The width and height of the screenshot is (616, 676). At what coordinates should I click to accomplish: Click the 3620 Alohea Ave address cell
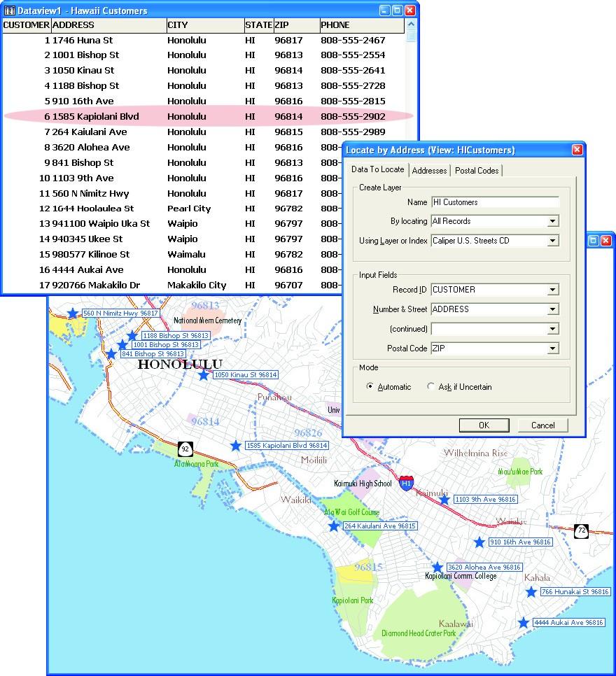click(x=91, y=148)
